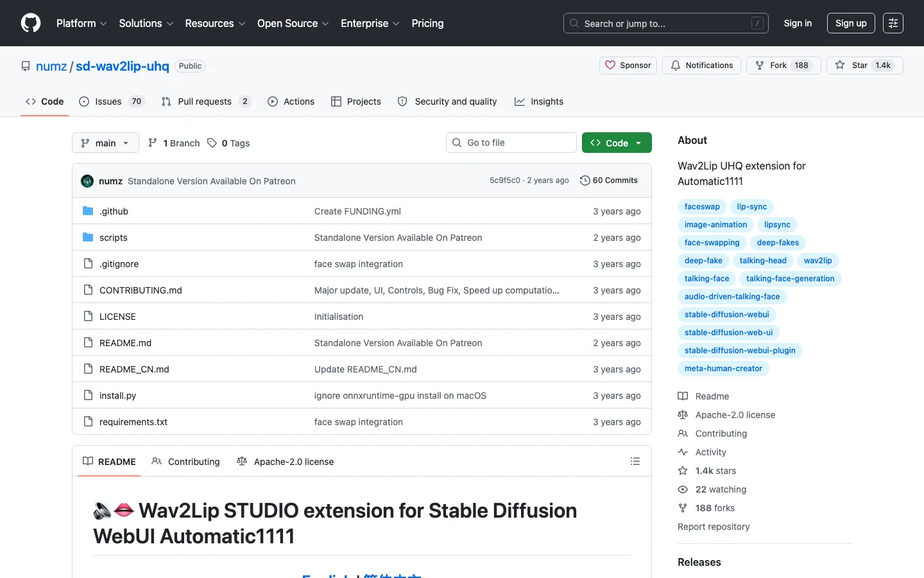The height and width of the screenshot is (578, 924).
Task: Switch to the Issues tab
Action: tap(112, 101)
